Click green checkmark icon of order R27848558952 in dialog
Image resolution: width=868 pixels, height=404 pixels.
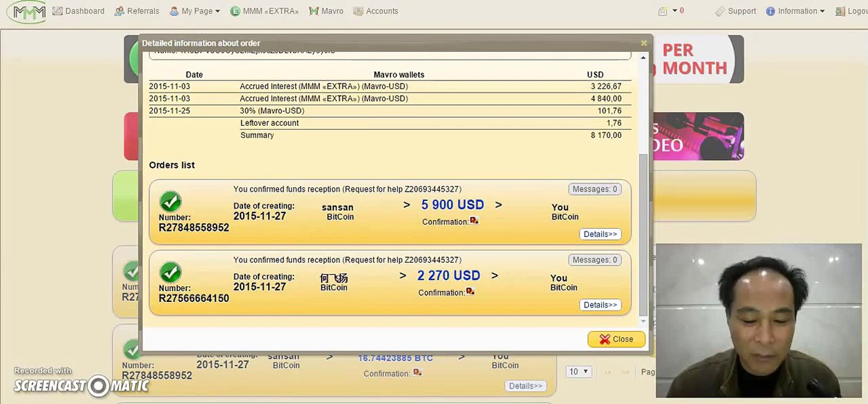pos(170,201)
